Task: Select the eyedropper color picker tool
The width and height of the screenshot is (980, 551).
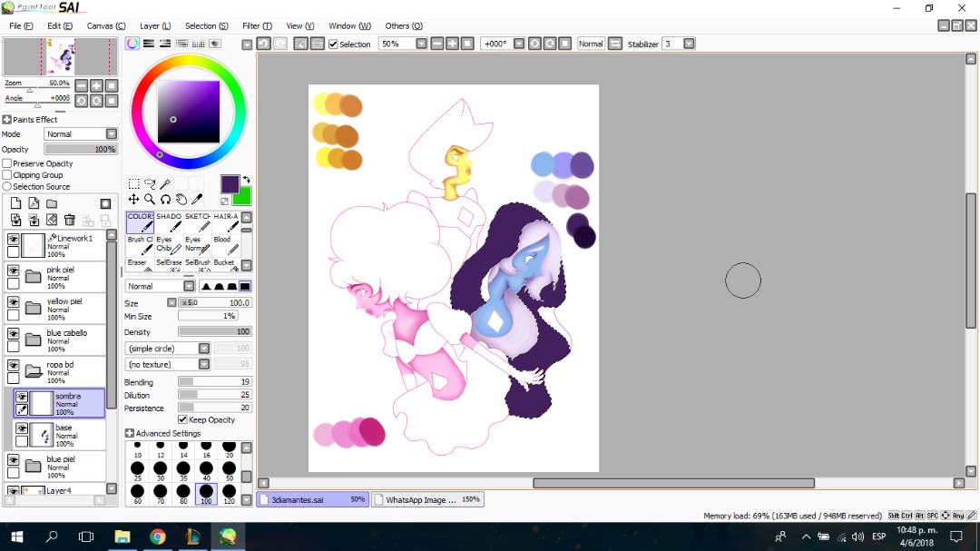Action: pyautogui.click(x=196, y=199)
